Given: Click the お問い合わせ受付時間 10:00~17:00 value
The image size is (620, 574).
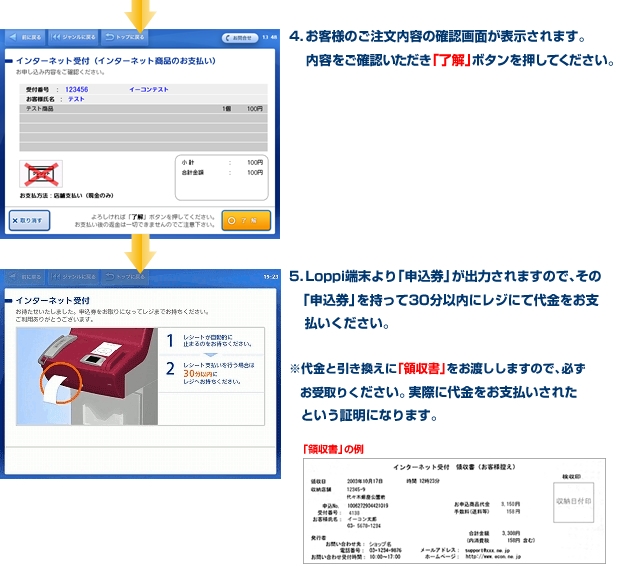Looking at the screenshot, I should (385, 557).
